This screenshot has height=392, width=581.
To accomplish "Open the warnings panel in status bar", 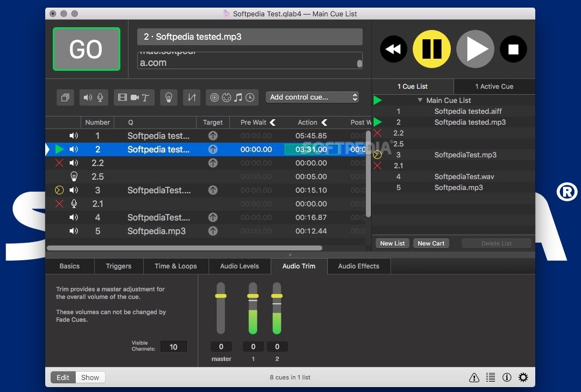I will click(474, 377).
